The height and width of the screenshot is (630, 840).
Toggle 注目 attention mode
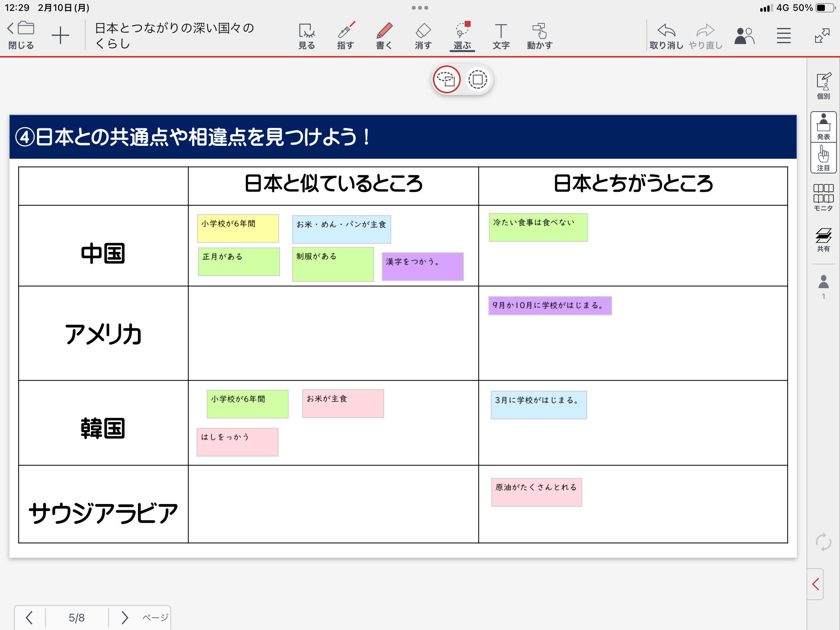(823, 158)
